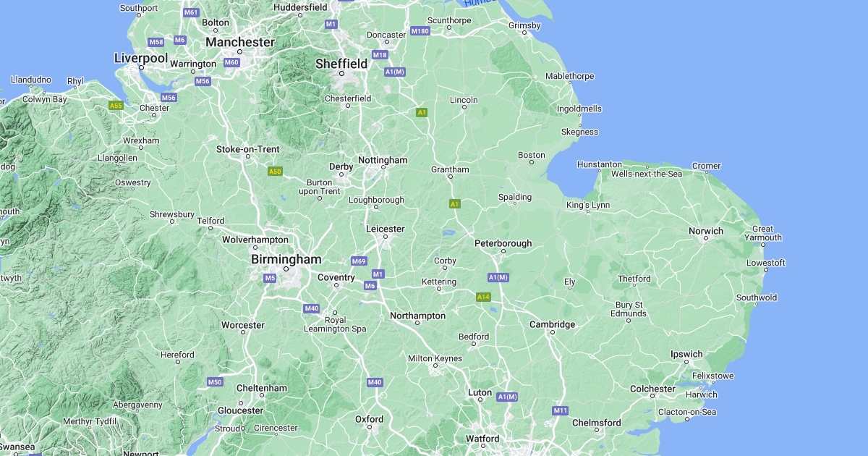Click the A50 road shield near Stoke-on-Trent
868x456 pixels.
tap(274, 172)
